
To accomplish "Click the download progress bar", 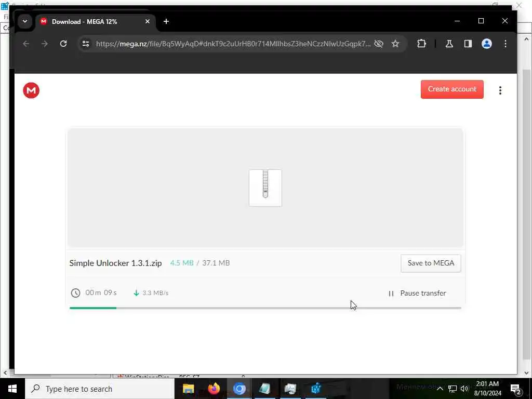I will click(265, 308).
